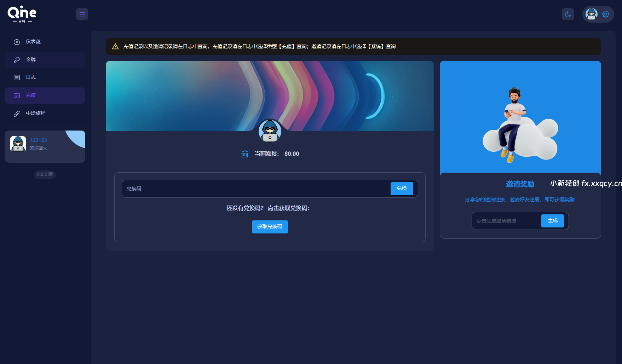Image resolution: width=622 pixels, height=364 pixels.
Task: Click the top-up notice alert text
Action: (x=259, y=46)
